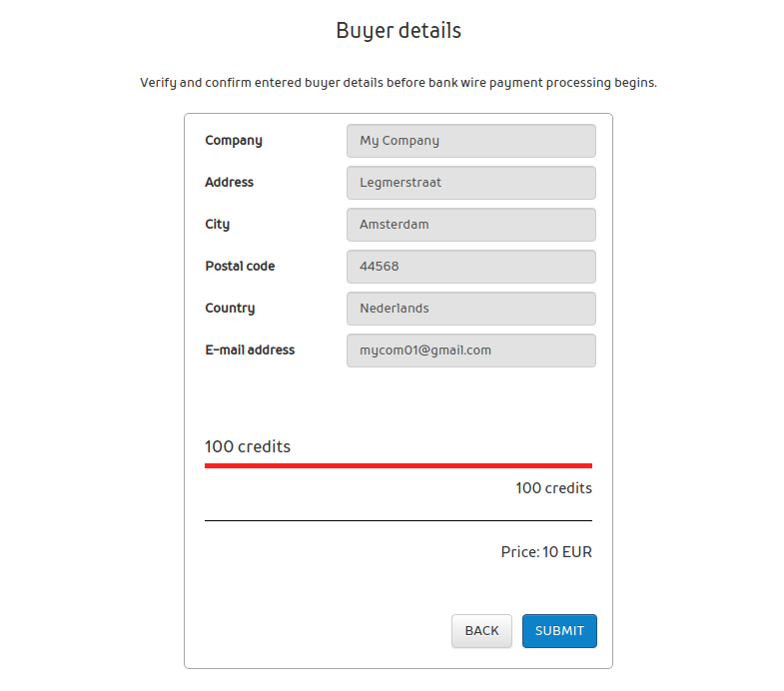Click the Postal code label
Viewport: 784px width, 691px height.
click(240, 267)
